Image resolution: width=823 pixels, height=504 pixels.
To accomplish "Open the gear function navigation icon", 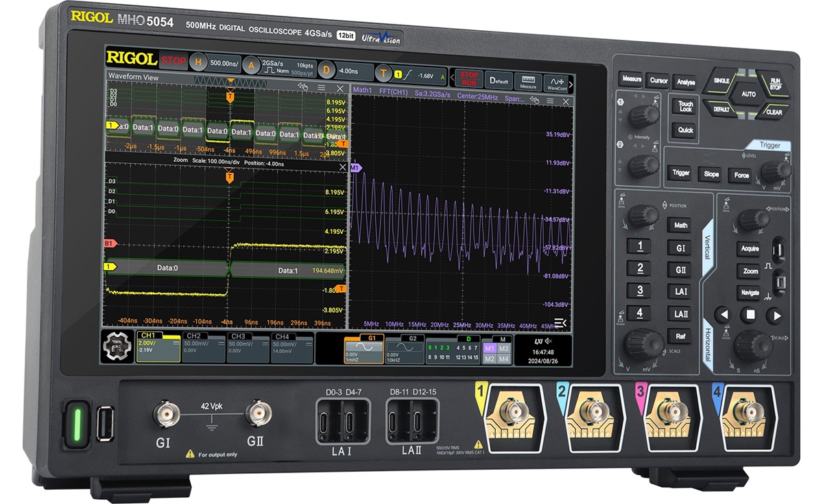I will [117, 346].
